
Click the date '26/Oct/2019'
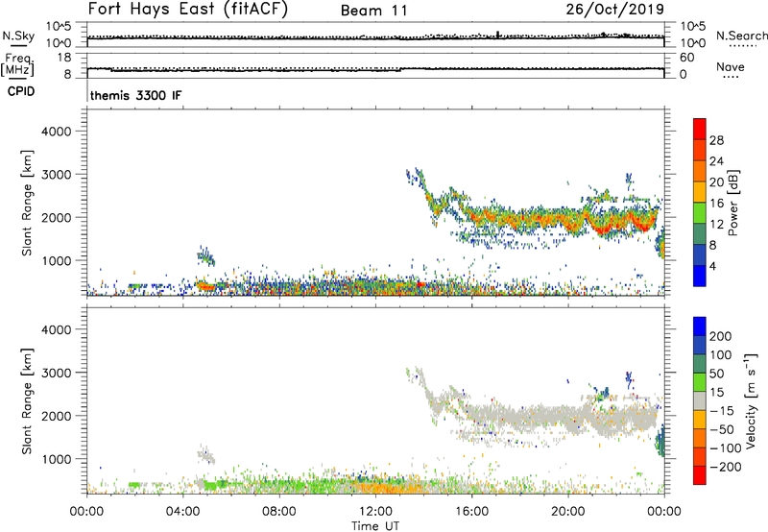615,10
